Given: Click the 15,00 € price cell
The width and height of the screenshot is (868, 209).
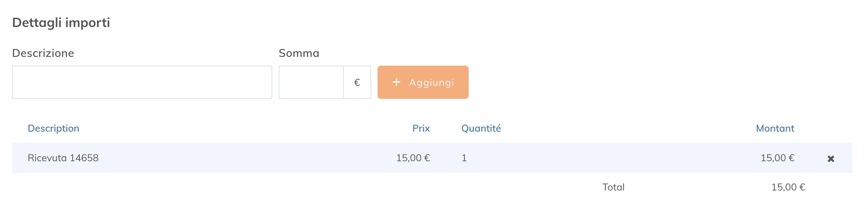Looking at the screenshot, I should click(x=413, y=158).
